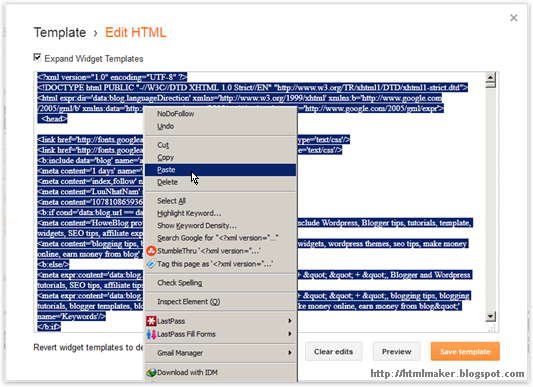Expand the Gmail Manager submenu arrow
This screenshot has height=387, width=533.
290,353
